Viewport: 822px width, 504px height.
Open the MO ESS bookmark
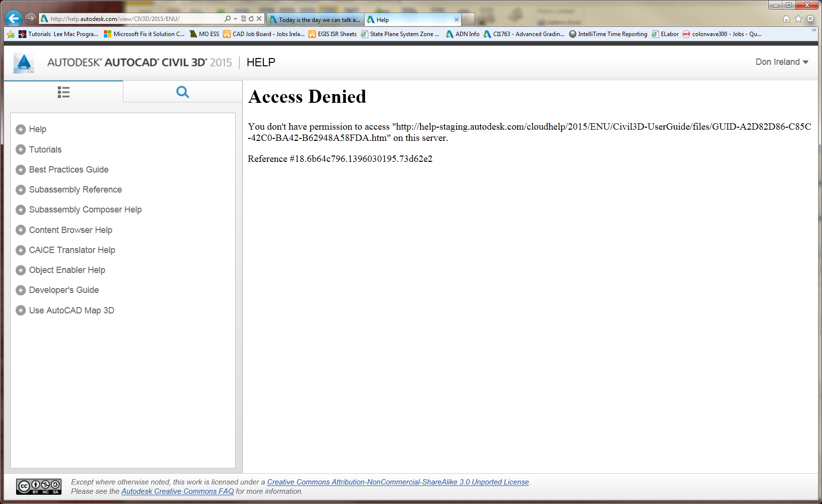coord(204,34)
